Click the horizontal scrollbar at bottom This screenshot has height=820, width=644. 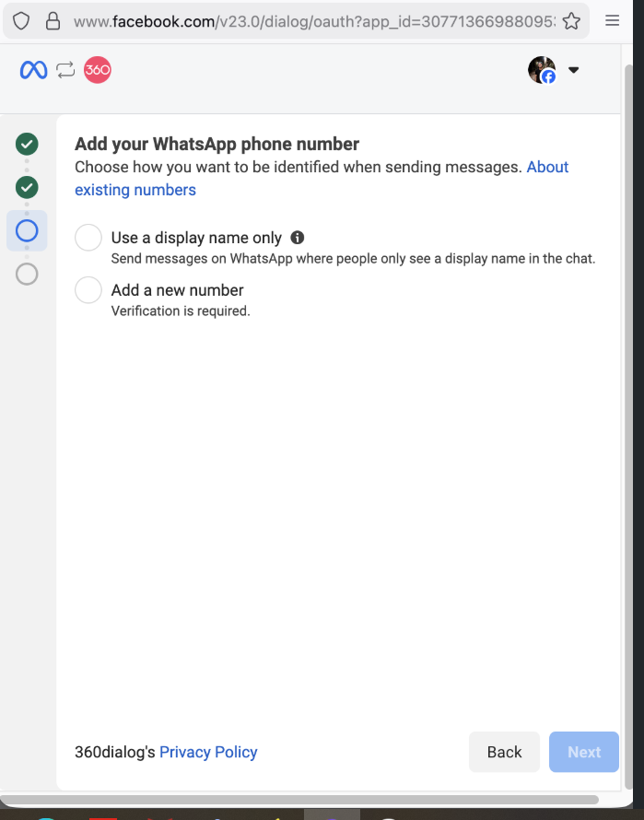point(299,800)
